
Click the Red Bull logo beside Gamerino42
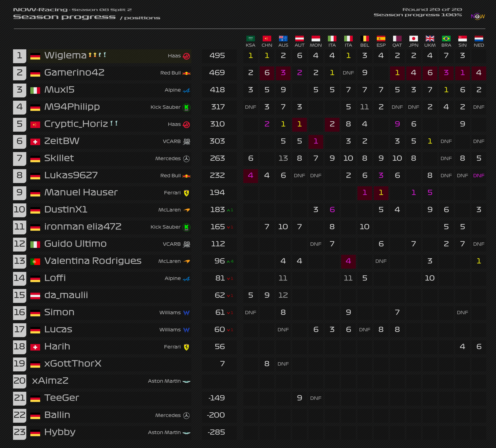pos(186,73)
